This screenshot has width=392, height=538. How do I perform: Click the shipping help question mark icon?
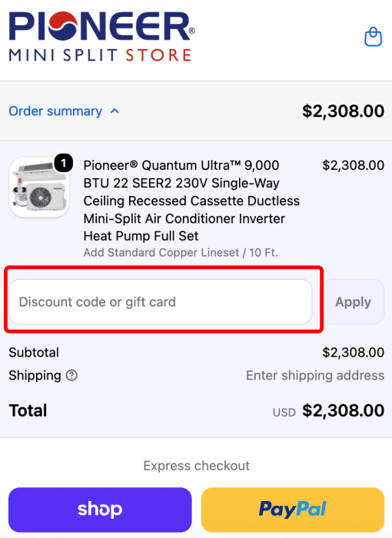click(71, 375)
